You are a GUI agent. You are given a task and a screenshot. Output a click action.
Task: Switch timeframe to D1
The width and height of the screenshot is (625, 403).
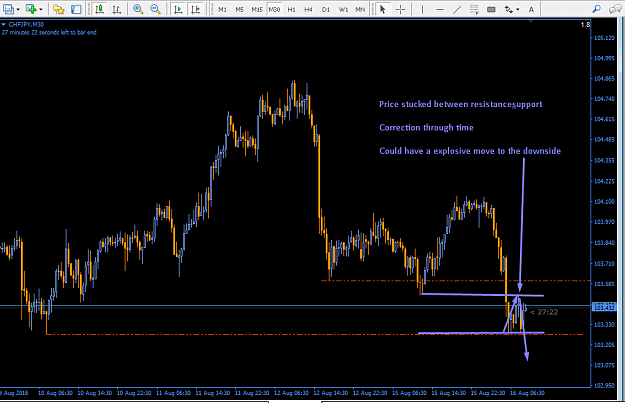click(326, 9)
